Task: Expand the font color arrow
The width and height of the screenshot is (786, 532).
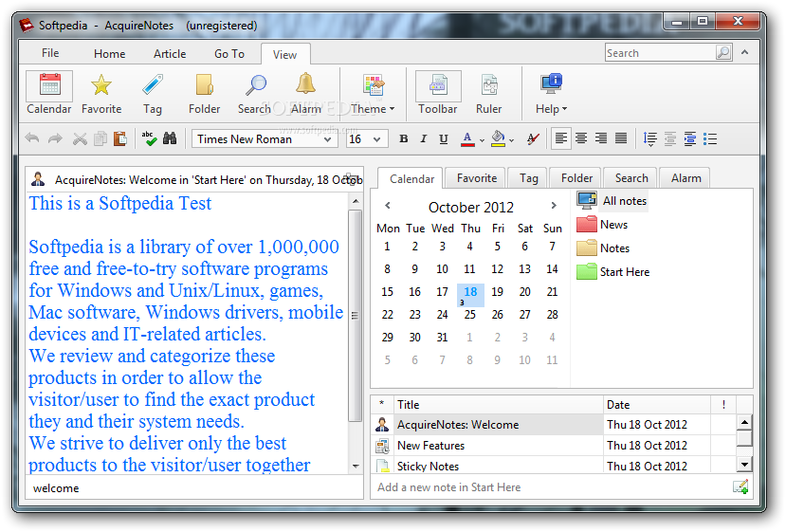Action: pos(482,140)
